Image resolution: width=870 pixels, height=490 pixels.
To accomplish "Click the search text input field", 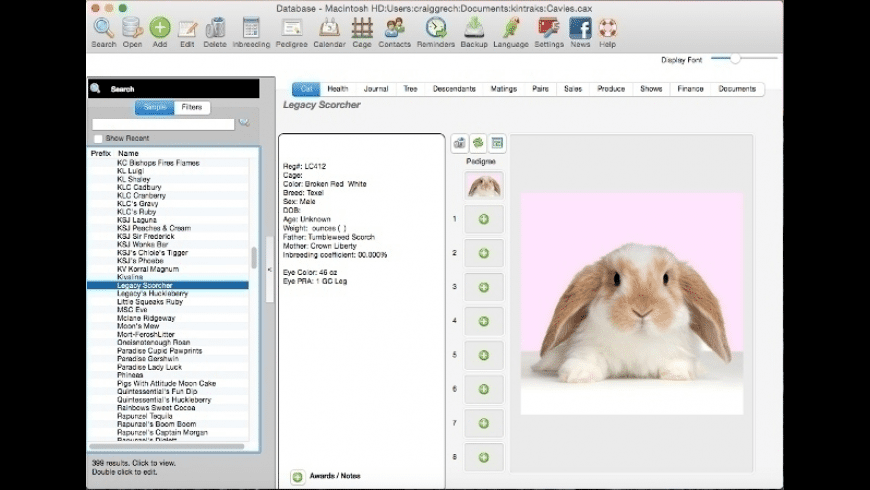I will (x=163, y=124).
